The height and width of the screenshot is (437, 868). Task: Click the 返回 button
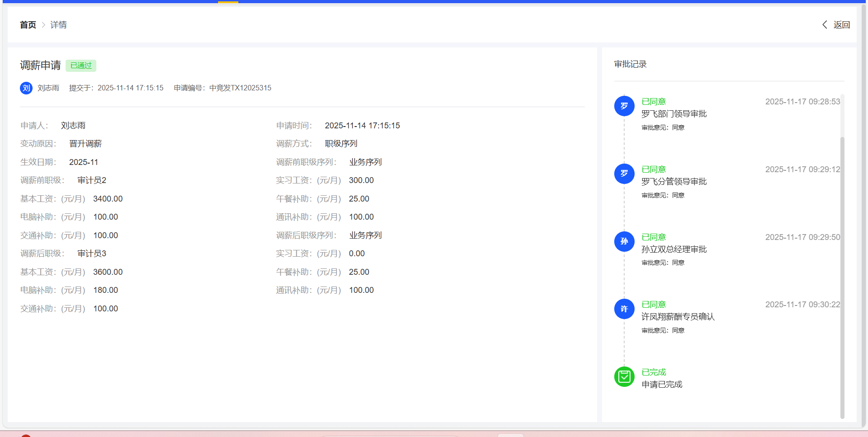pos(841,25)
